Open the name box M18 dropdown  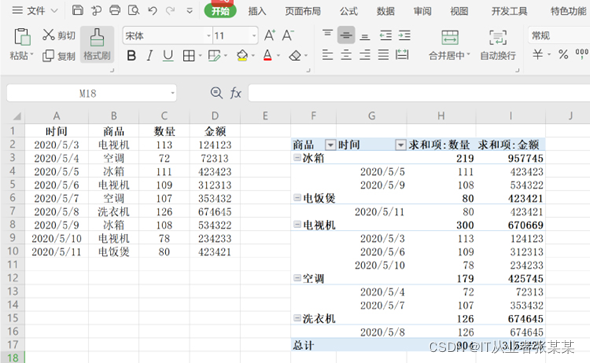tap(172, 93)
